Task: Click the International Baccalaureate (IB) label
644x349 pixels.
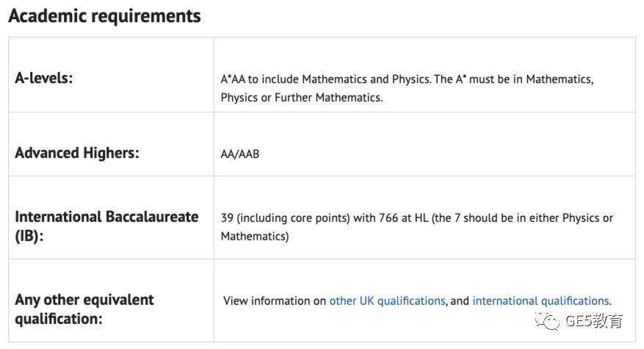Action: tap(106, 226)
